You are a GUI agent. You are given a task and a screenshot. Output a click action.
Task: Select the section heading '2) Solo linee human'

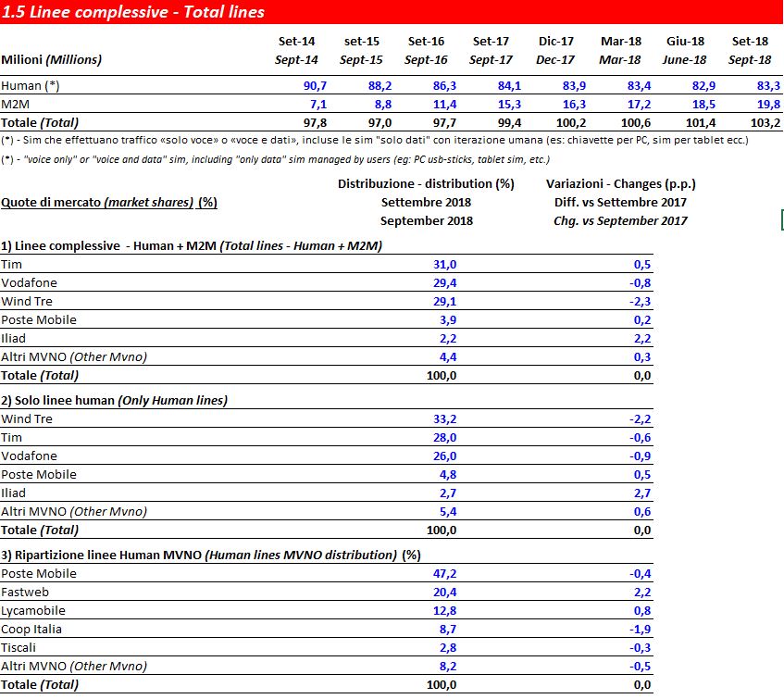pyautogui.click(x=115, y=400)
